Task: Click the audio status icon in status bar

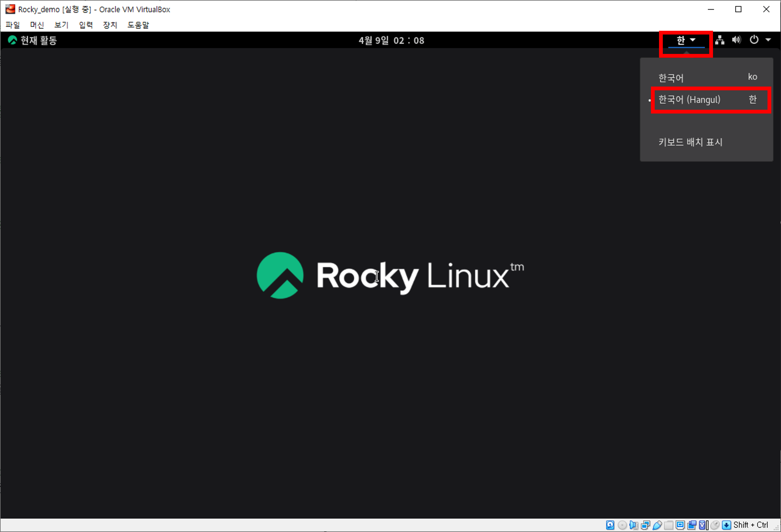Action: pyautogui.click(x=633, y=525)
